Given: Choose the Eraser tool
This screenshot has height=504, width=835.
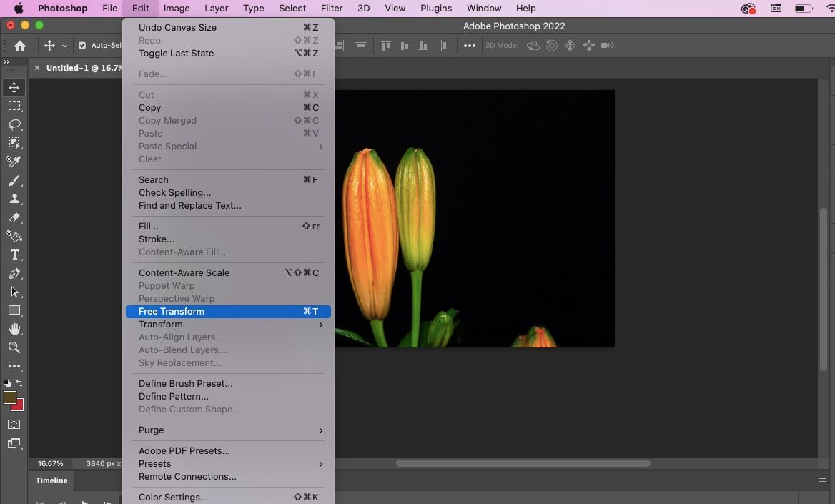Looking at the screenshot, I should pos(14,218).
